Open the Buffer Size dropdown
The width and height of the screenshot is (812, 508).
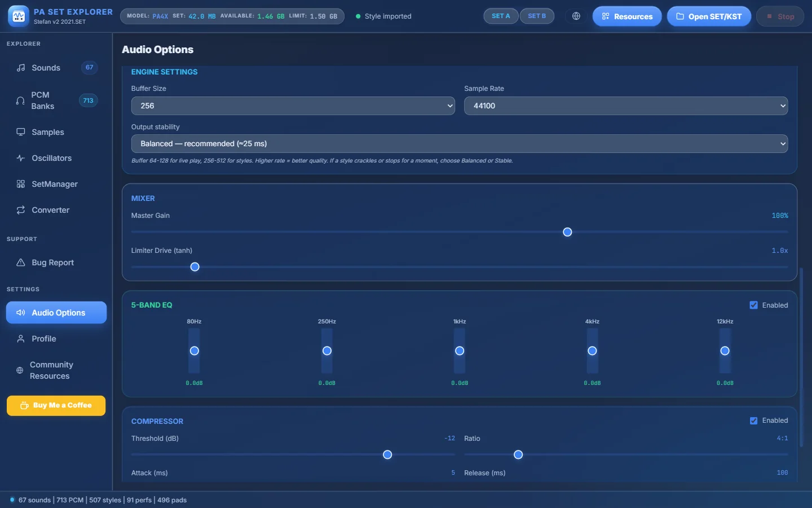click(293, 106)
